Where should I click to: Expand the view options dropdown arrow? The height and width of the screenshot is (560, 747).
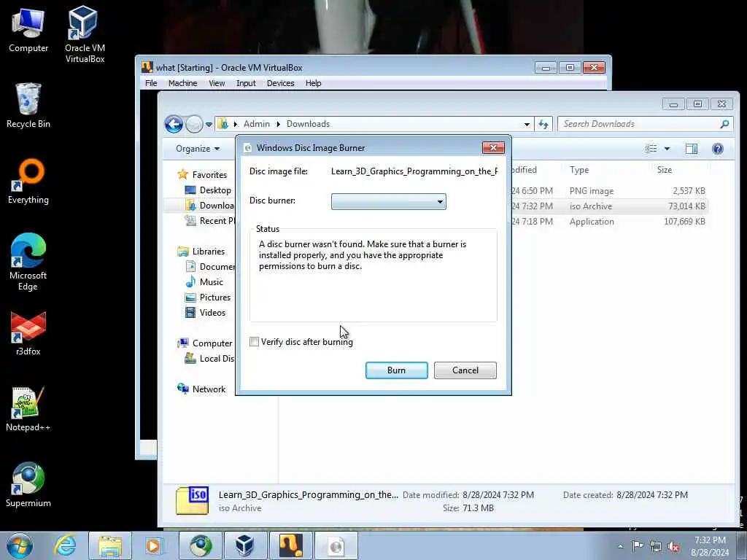click(x=667, y=149)
